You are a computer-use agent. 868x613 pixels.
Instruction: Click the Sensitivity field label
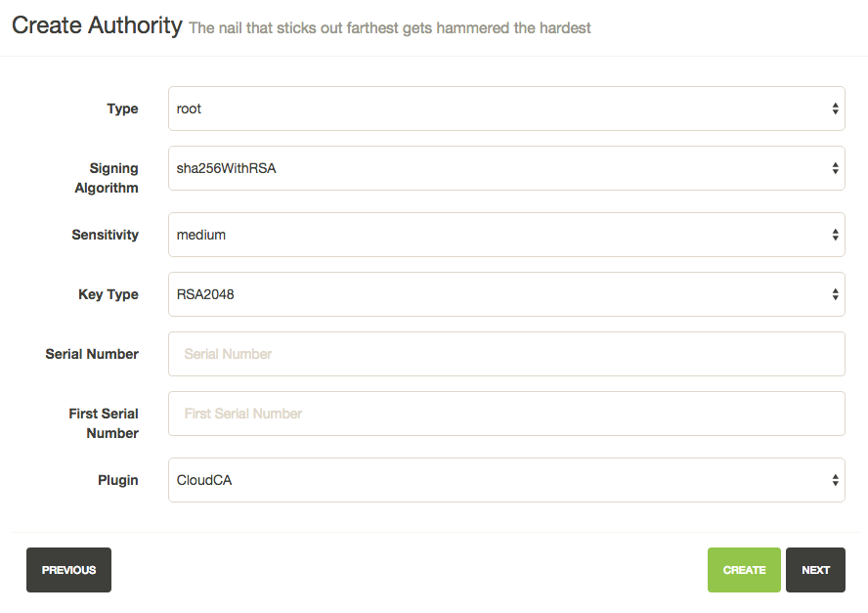tap(106, 235)
